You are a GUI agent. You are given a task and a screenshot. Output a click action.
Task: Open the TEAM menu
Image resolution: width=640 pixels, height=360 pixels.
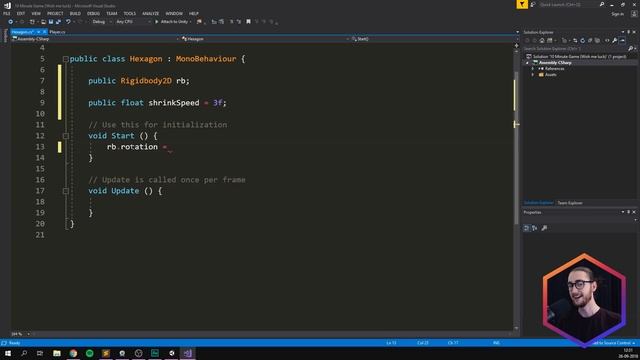coord(112,13)
